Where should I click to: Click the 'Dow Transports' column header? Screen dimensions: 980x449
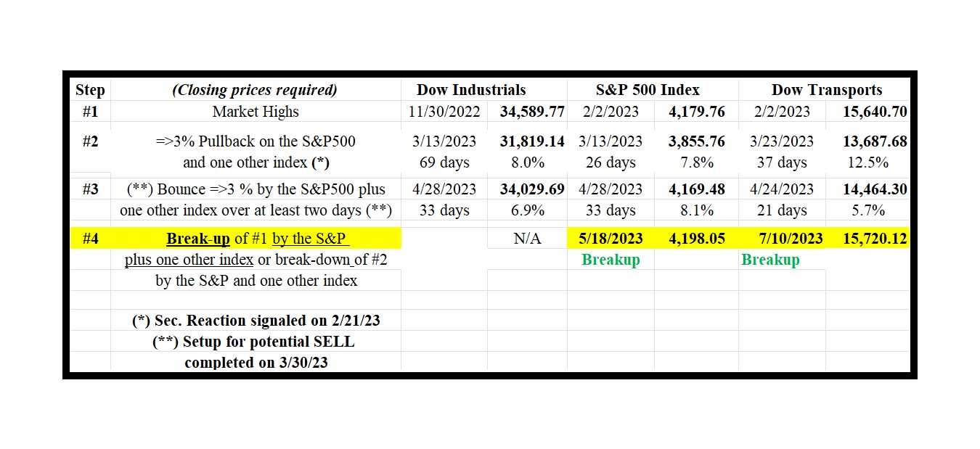click(x=827, y=91)
